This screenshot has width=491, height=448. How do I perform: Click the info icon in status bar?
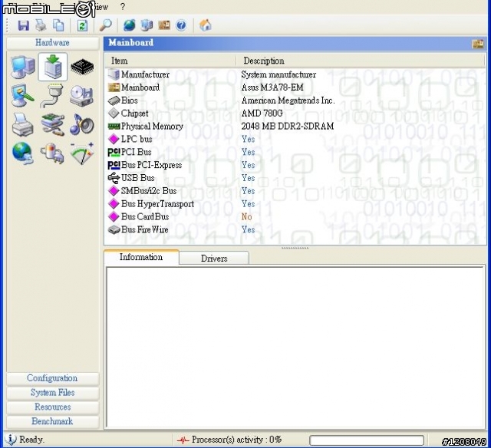(11, 440)
